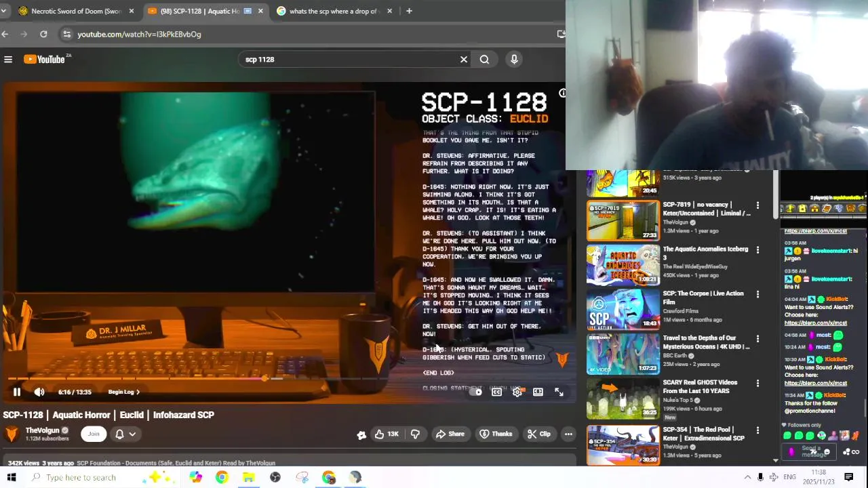This screenshot has height=488, width=868.
Task: Open Aquatic Anomalies Iceberg thumbnail
Action: [x=623, y=265]
